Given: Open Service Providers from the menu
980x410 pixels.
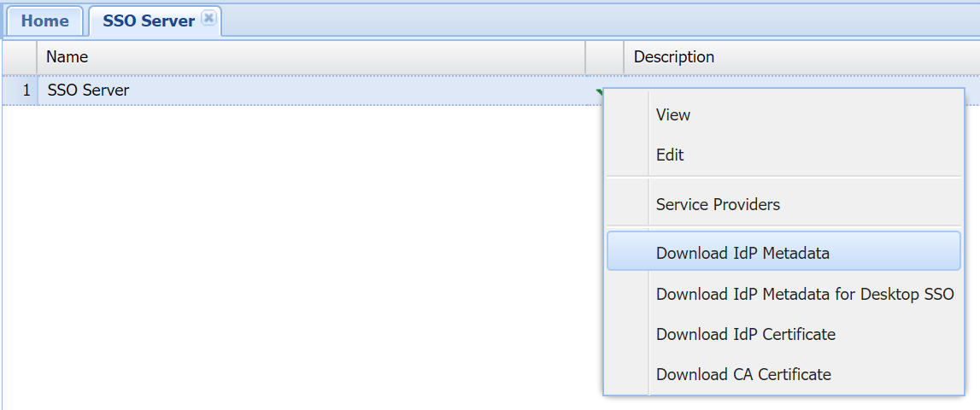Looking at the screenshot, I should pos(718,205).
